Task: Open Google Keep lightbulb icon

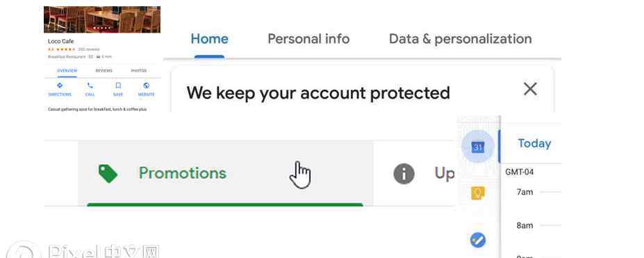Action: 478,193
